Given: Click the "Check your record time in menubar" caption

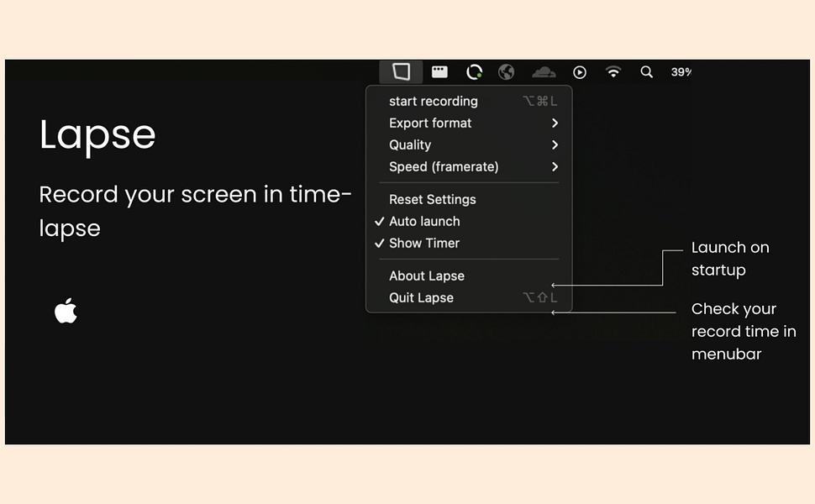Looking at the screenshot, I should [744, 331].
